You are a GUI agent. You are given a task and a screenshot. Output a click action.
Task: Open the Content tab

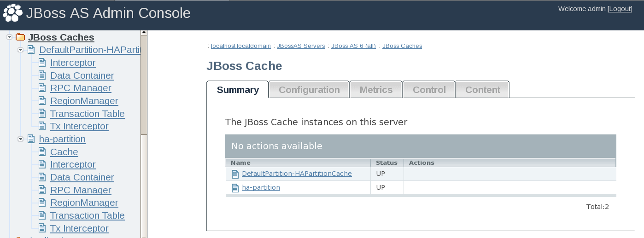tap(482, 90)
